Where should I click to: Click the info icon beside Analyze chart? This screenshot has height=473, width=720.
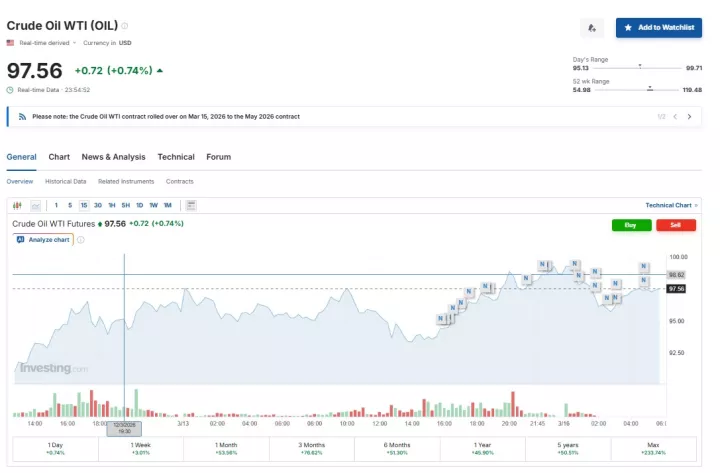pyautogui.click(x=81, y=240)
